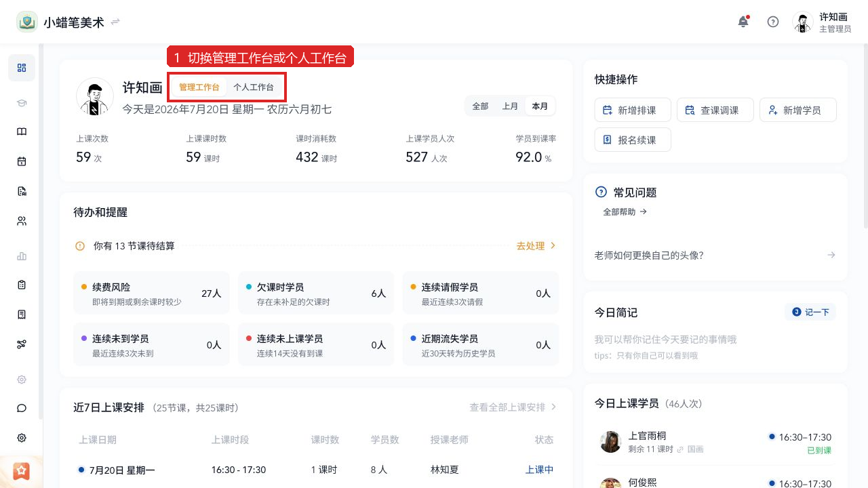The height and width of the screenshot is (488, 868).
Task: Open the receipt icon in the sidebar
Action: point(22,314)
